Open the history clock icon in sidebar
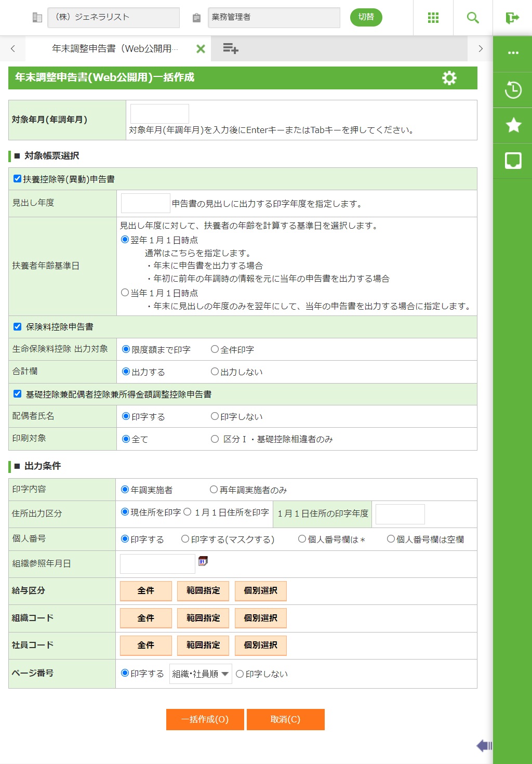 [x=513, y=90]
